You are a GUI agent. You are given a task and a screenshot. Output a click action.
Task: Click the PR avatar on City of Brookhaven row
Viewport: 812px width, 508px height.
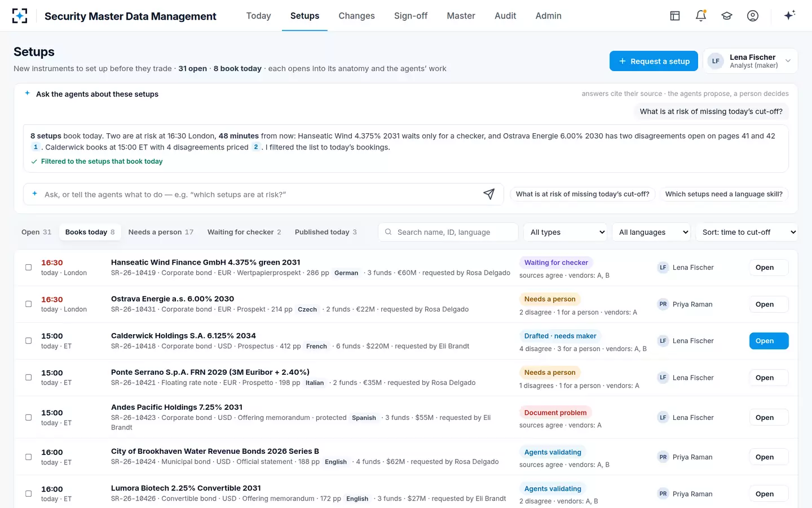(x=663, y=457)
